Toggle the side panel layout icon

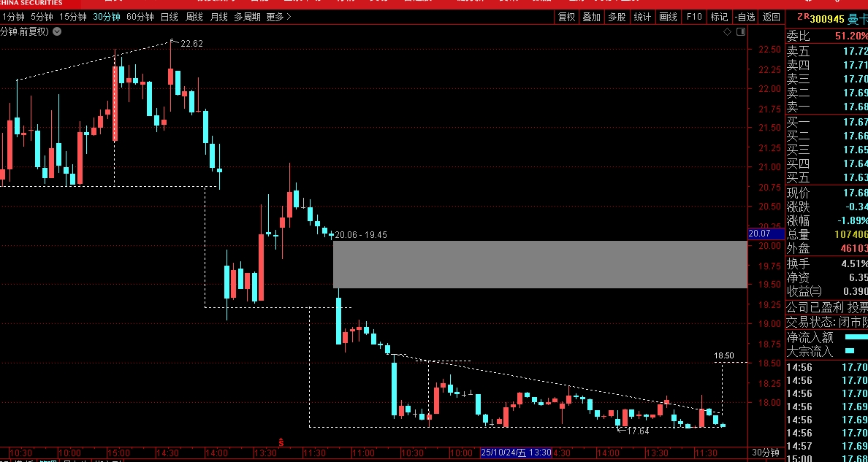pyautogui.click(x=741, y=32)
